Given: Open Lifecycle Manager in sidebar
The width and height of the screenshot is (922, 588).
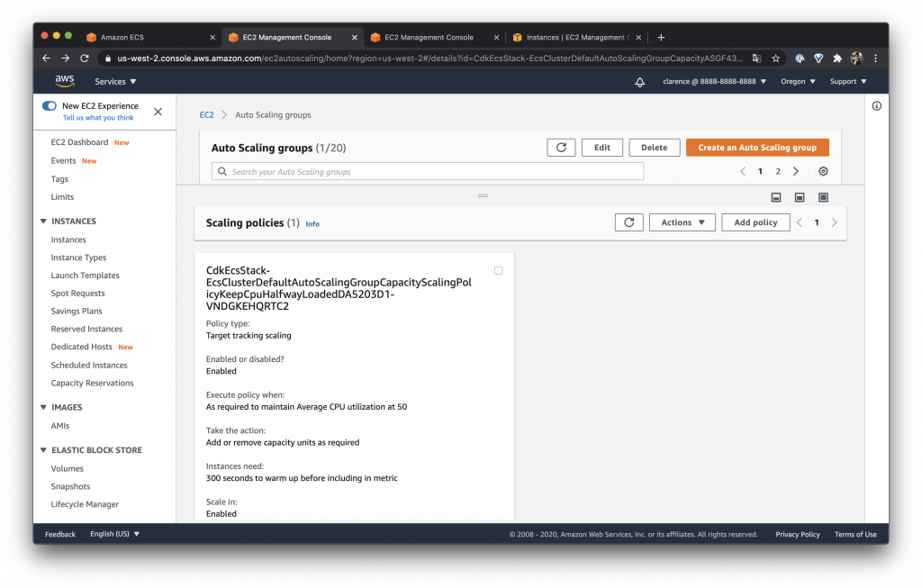Looking at the screenshot, I should [x=85, y=504].
